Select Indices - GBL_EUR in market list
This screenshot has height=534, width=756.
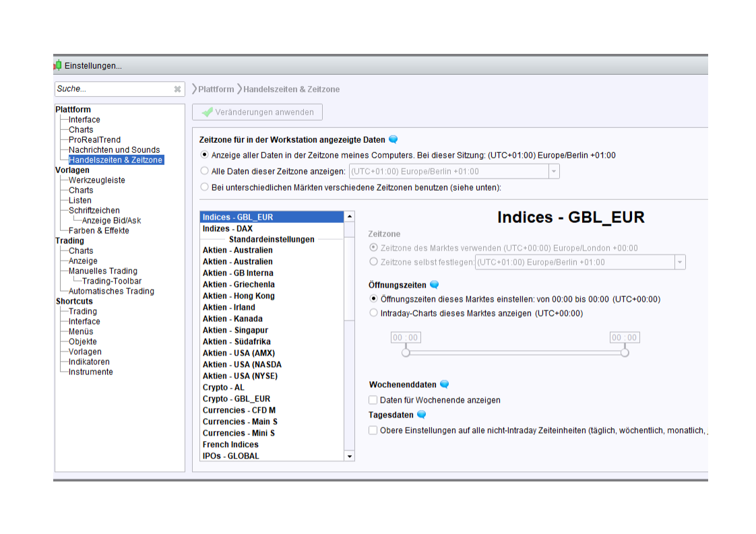pos(272,217)
